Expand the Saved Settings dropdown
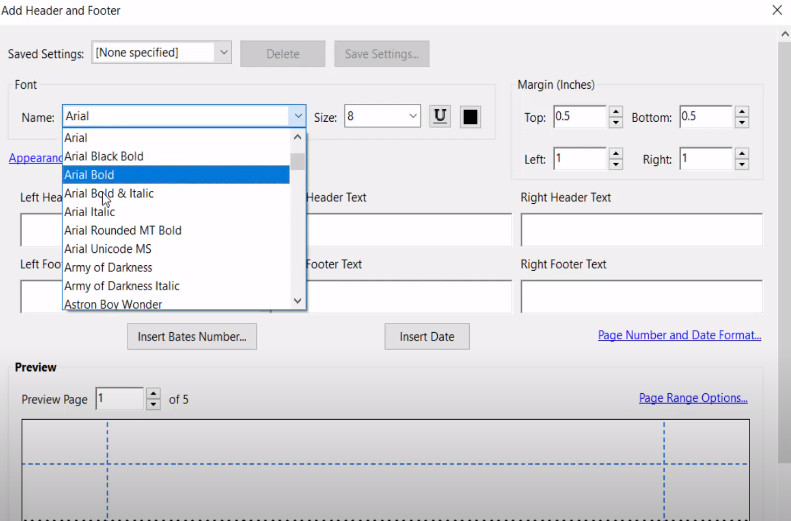The width and height of the screenshot is (791, 521). pyautogui.click(x=223, y=53)
